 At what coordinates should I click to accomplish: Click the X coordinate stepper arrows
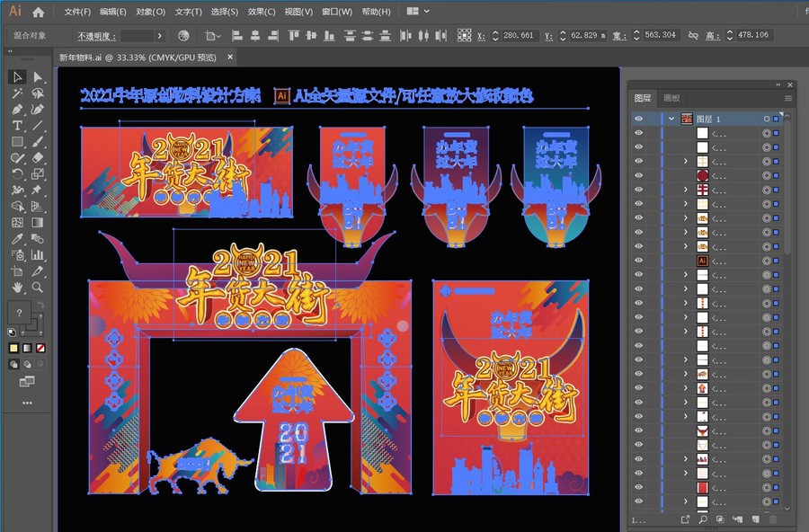click(x=495, y=36)
